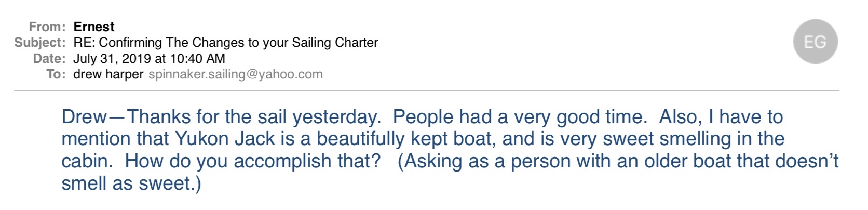Click the spinnaker.sailing@yahoo.com email address
This screenshot has height=210, width=868.
[x=235, y=74]
